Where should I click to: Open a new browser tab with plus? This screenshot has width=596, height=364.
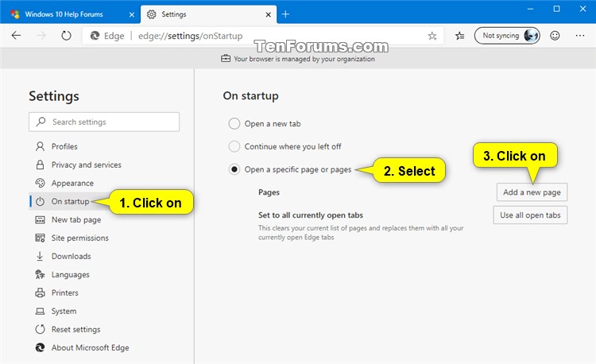click(x=285, y=14)
